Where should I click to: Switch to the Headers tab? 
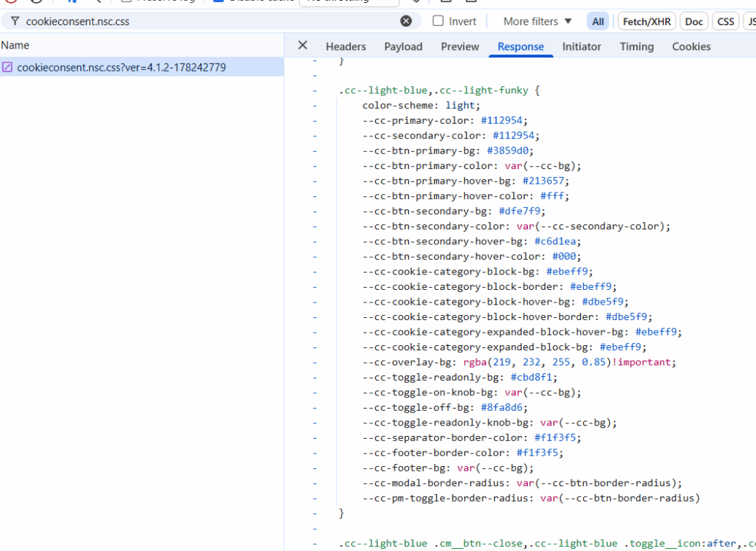[x=346, y=46]
